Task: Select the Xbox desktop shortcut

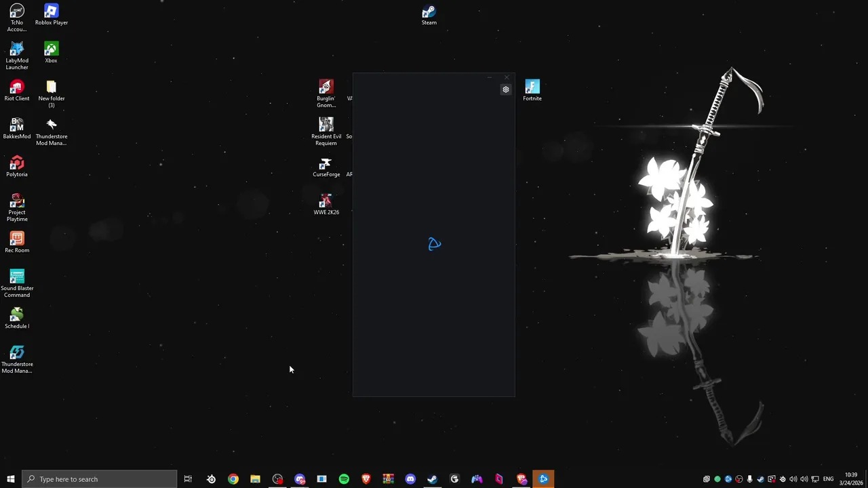Action: coord(51,53)
